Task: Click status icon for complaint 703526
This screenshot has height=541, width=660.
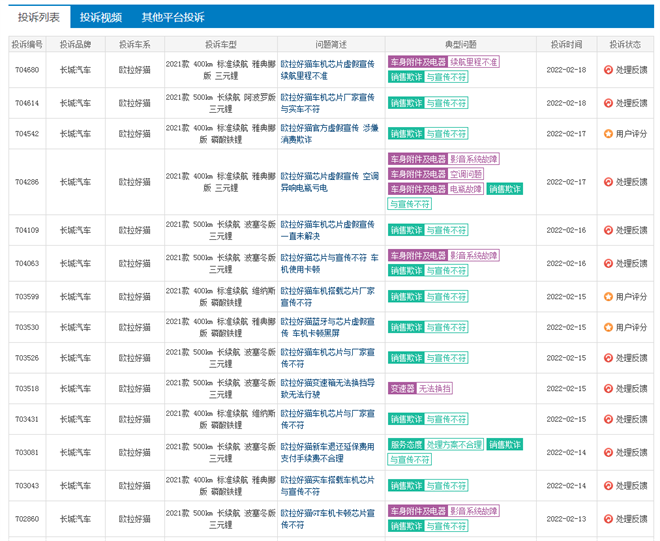Action: 608,358
